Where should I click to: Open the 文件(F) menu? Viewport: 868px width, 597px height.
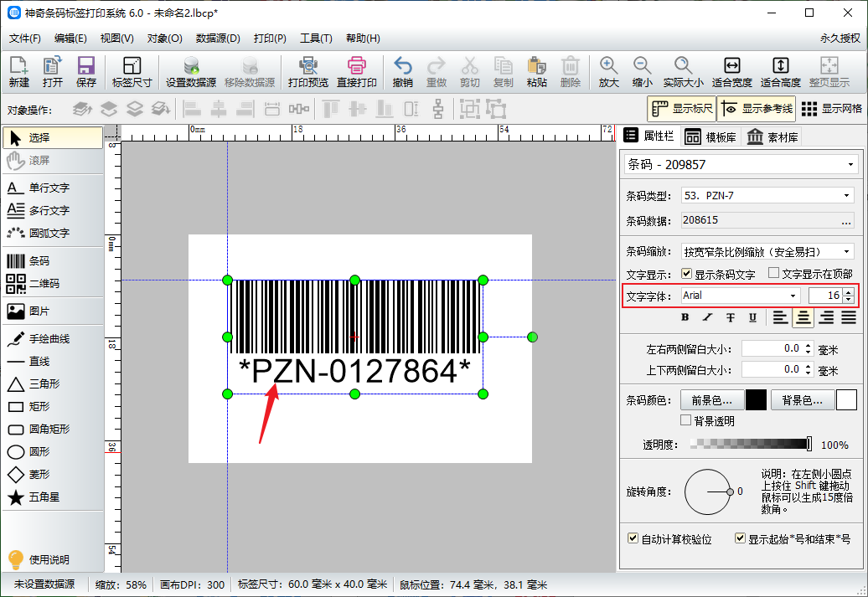point(25,39)
